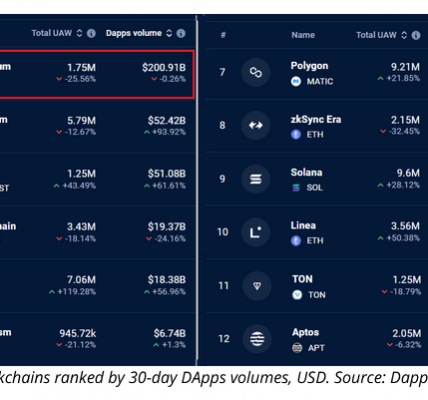Click the TON token icon beside TON ticker
428x400 pixels.
pyautogui.click(x=297, y=295)
